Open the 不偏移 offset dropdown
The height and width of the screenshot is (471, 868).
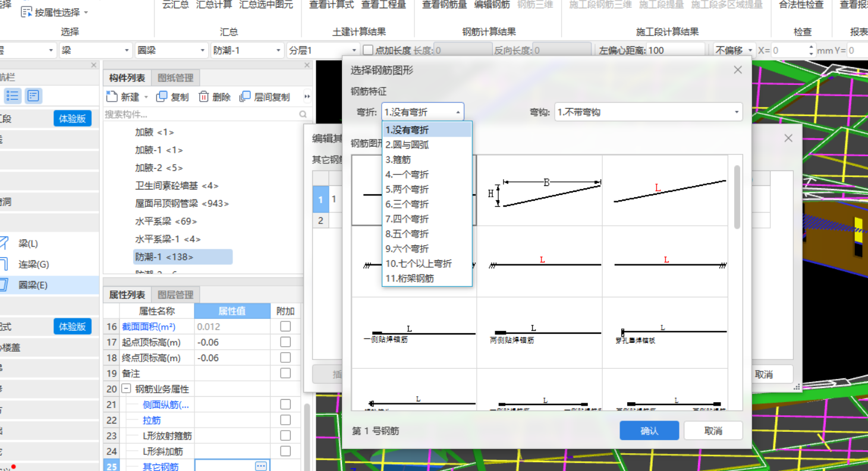pos(734,50)
